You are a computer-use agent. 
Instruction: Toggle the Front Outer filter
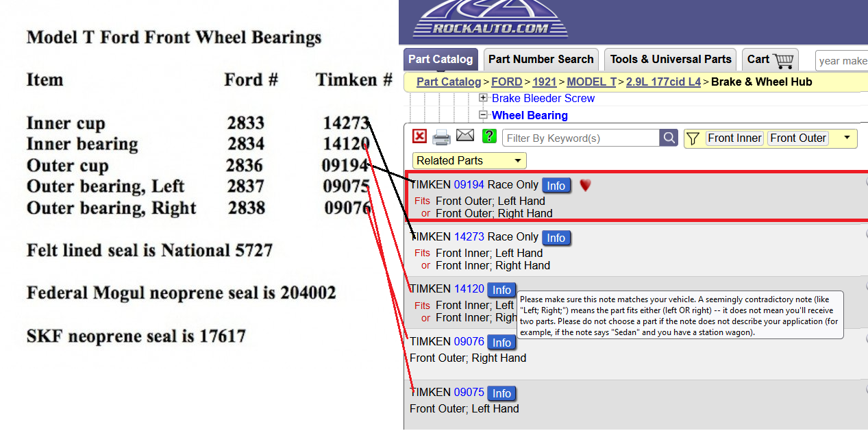tap(797, 138)
